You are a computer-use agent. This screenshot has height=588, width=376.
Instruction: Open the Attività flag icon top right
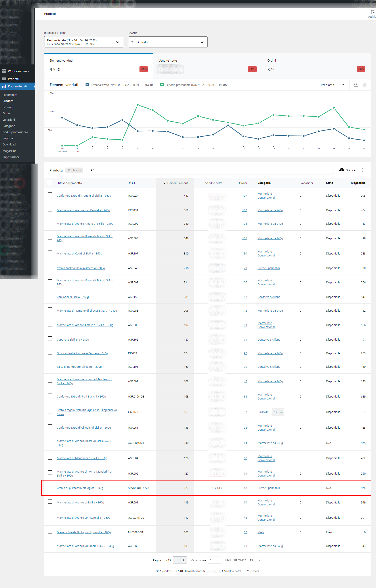(x=373, y=12)
